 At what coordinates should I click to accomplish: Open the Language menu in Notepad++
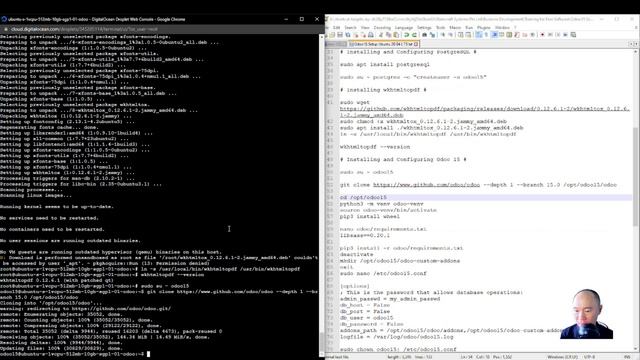[404, 27]
